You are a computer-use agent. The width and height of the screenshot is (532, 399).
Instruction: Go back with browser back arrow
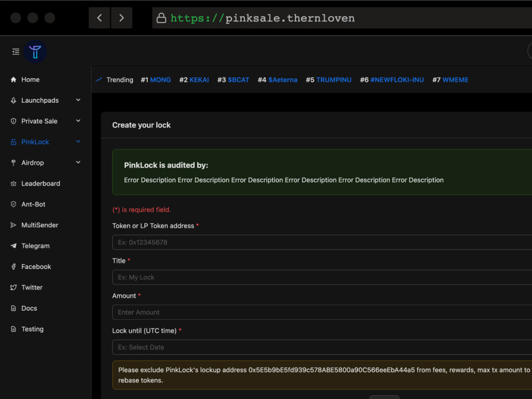[x=99, y=18]
